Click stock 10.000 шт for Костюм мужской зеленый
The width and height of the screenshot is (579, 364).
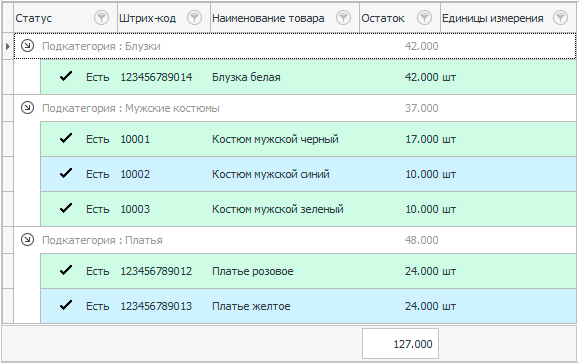point(430,209)
